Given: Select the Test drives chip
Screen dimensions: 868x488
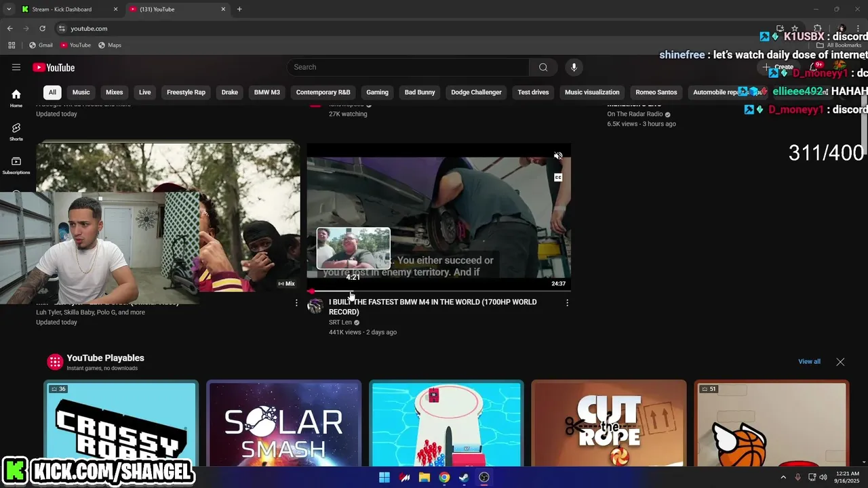Looking at the screenshot, I should (x=533, y=92).
